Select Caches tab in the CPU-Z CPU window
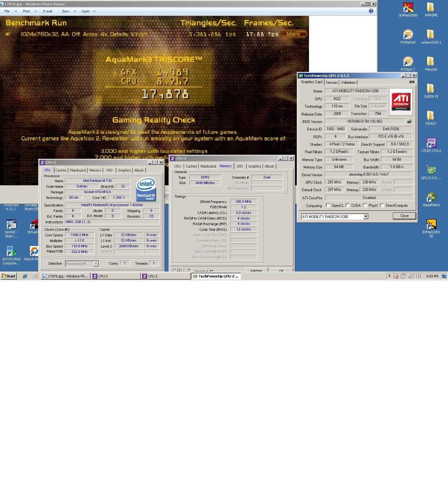The height and width of the screenshot is (492, 448). 61,170
